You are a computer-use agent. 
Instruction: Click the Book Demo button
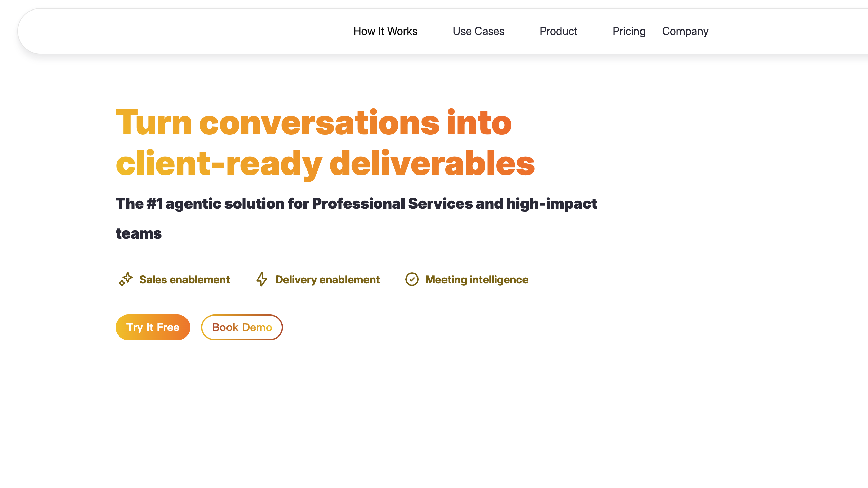click(242, 327)
